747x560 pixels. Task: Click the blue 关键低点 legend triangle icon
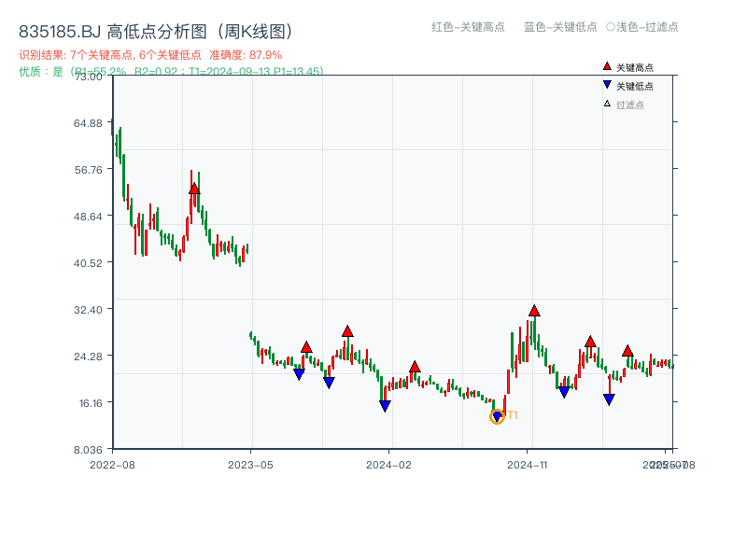tap(607, 83)
